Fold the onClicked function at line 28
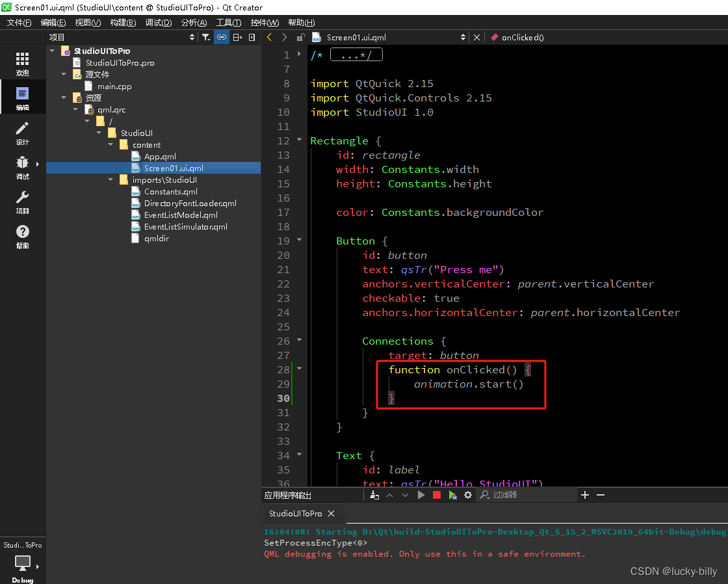Image resolution: width=728 pixels, height=584 pixels. click(x=299, y=369)
